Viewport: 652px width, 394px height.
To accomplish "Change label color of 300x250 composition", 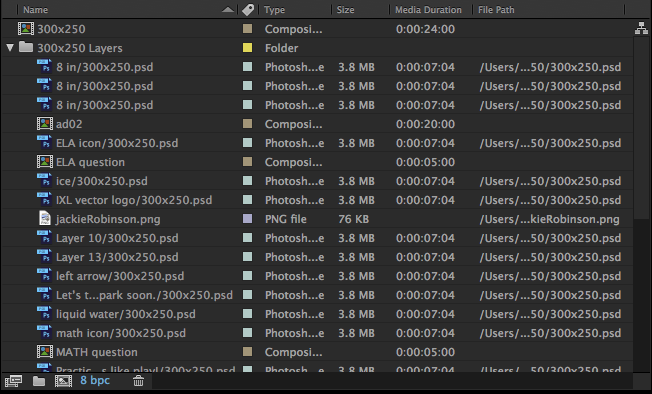I will 247,29.
